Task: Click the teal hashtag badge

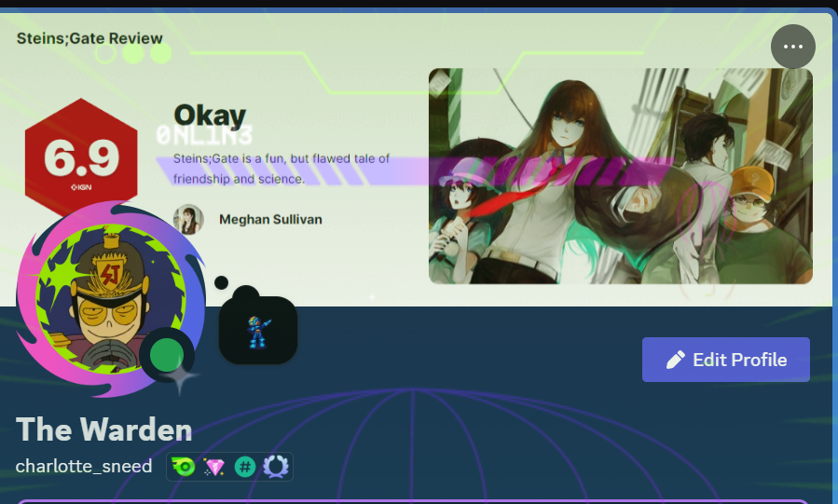Action: point(245,467)
